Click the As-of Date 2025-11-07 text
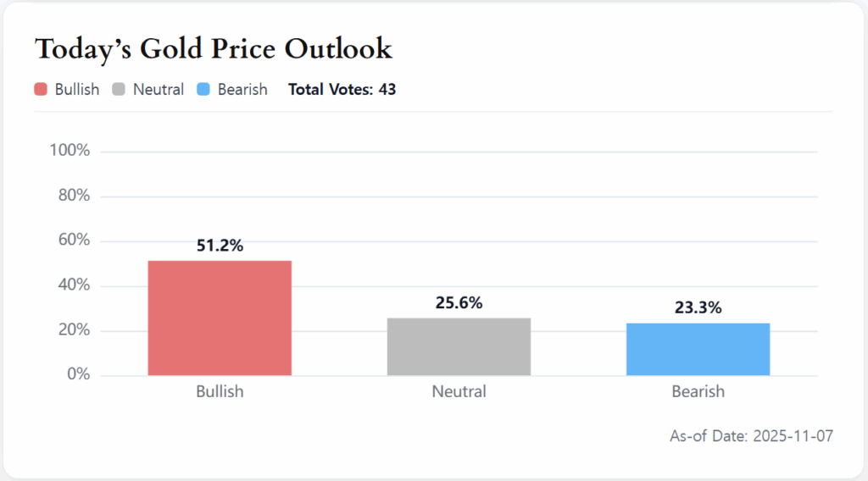 751,436
